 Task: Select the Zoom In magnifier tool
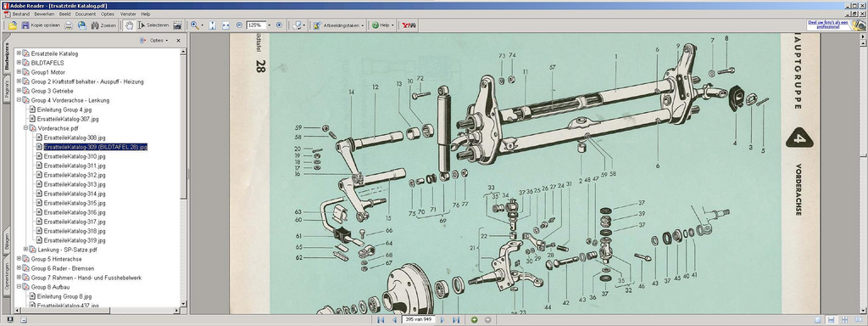click(194, 25)
